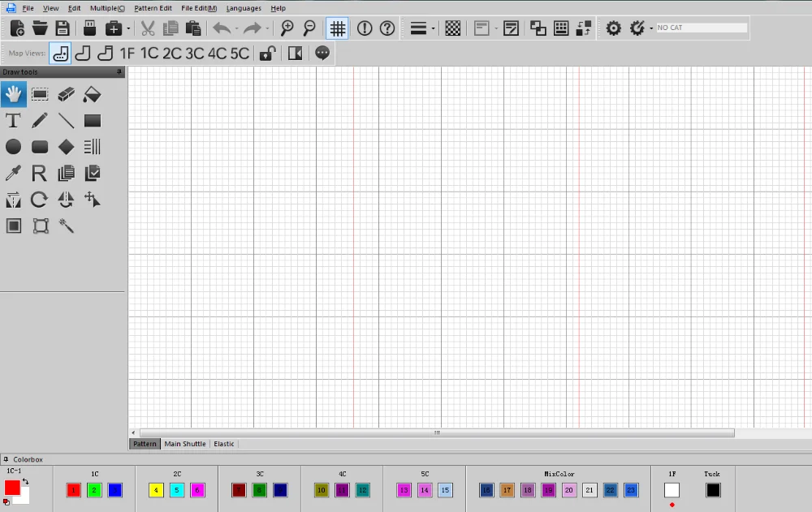Expand the line thickness dropdown arrow
This screenshot has width=812, height=512.
coord(434,29)
